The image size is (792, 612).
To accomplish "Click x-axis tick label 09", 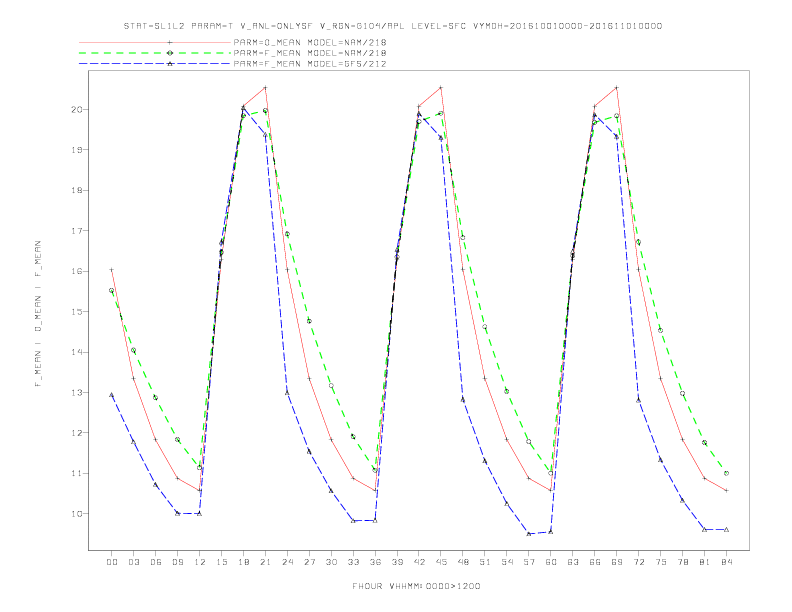I will point(177,562).
